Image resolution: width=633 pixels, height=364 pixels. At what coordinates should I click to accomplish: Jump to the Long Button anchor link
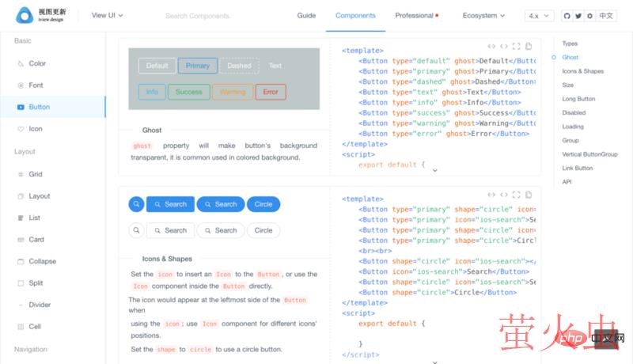coord(578,99)
